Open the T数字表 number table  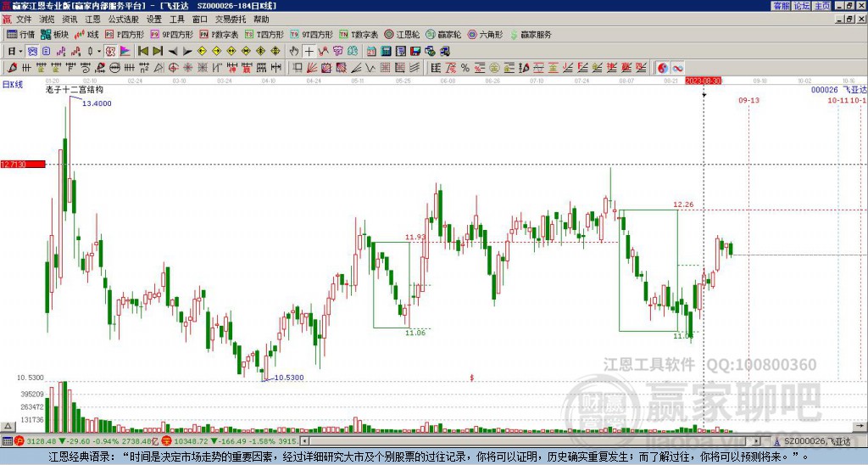tap(359, 34)
